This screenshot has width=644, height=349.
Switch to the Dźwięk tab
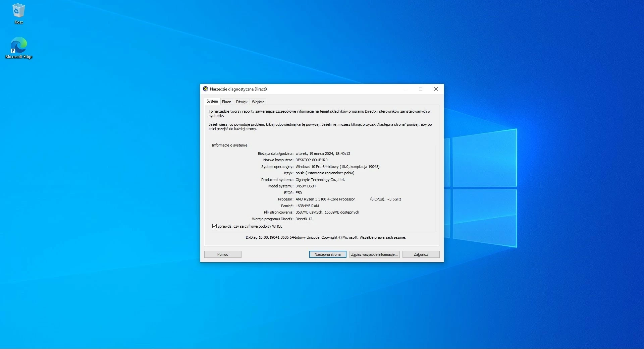pos(241,102)
